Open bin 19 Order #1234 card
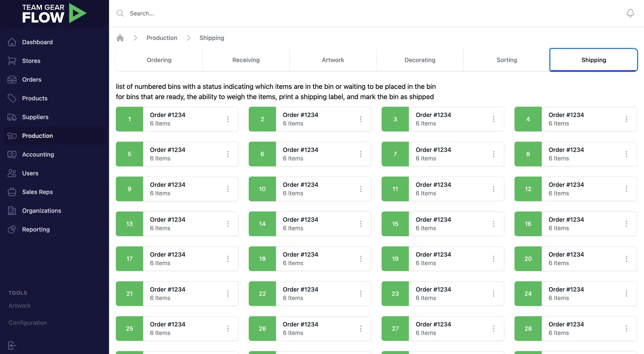The width and height of the screenshot is (644, 354). 443,259
